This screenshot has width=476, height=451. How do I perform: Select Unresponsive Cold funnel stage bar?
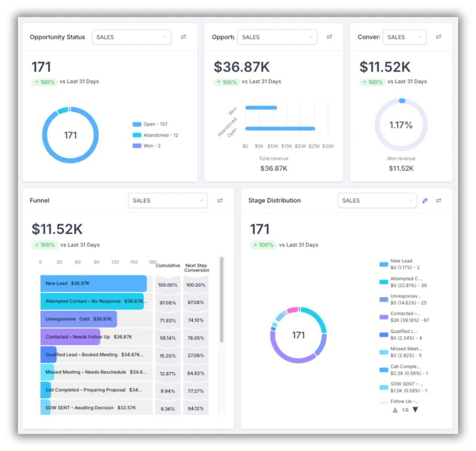[x=79, y=319]
